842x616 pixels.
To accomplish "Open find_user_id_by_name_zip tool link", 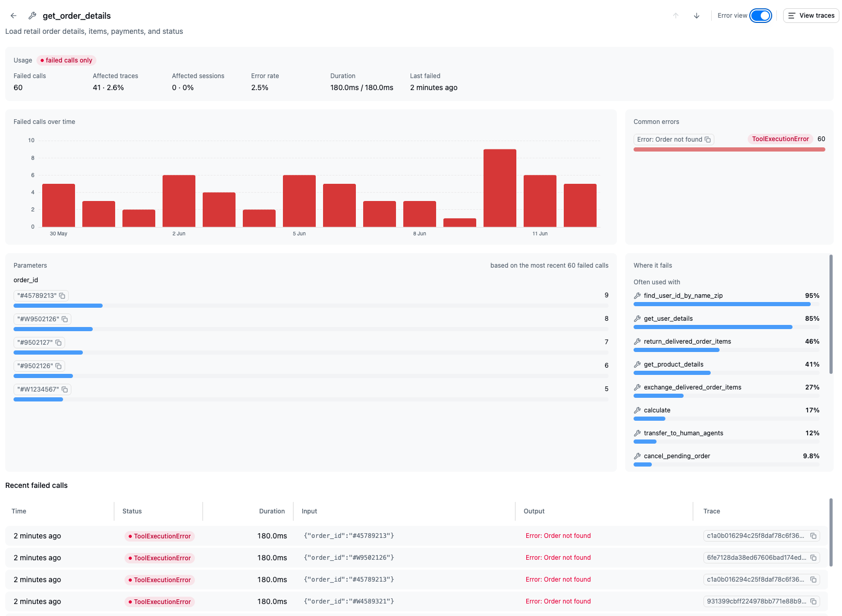I will (683, 296).
